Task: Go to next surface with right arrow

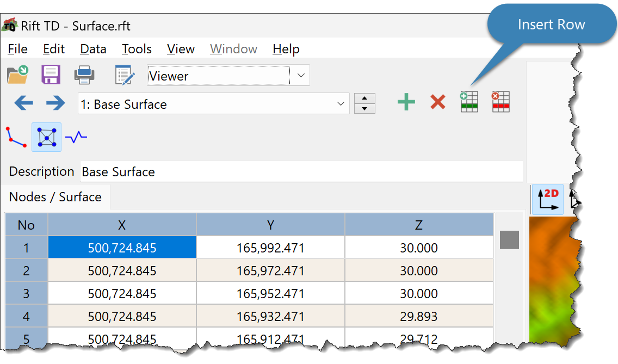Action: [55, 103]
